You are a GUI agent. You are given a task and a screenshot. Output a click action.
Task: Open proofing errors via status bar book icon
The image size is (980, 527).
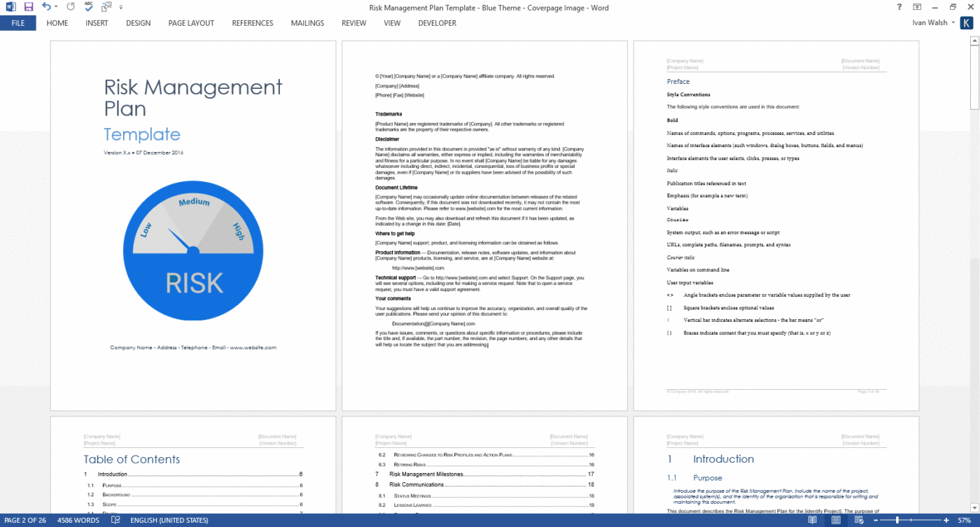pos(114,520)
